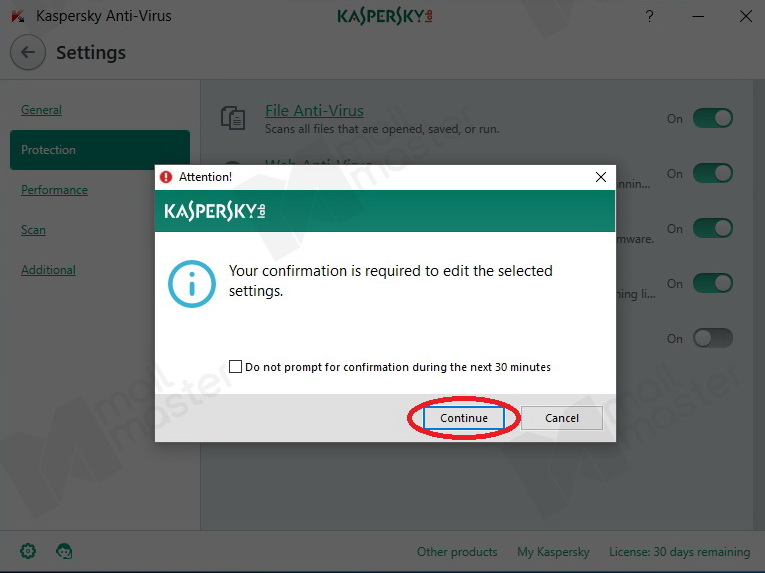Click the back arrow next to Settings
This screenshot has height=573, width=765.
pyautogui.click(x=28, y=52)
